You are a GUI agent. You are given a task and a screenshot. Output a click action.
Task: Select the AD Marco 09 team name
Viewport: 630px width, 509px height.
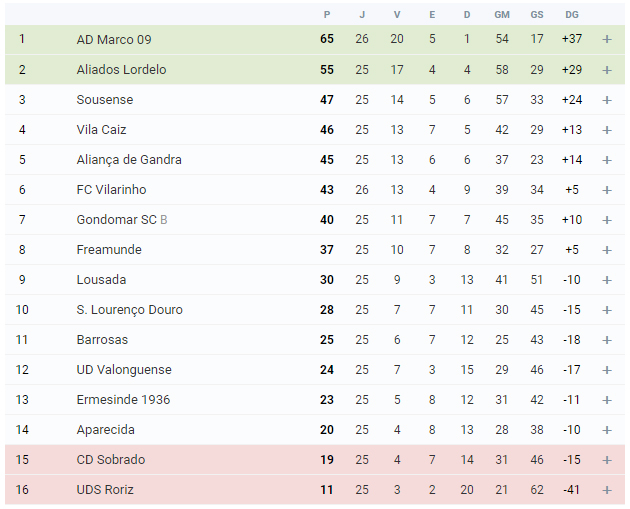click(114, 39)
